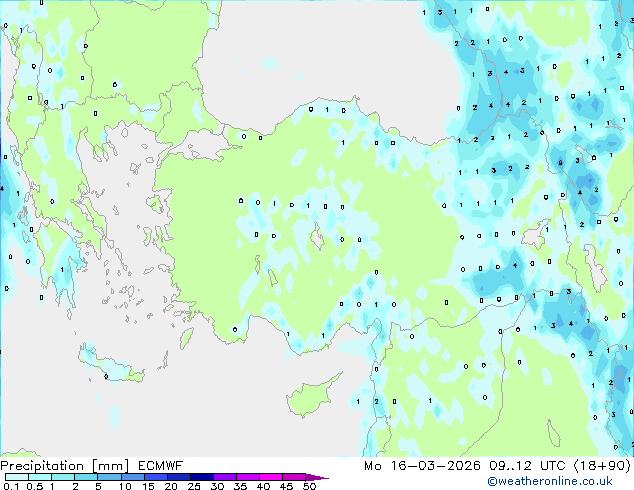Click the '40' legend tick label
The image size is (634, 490).
point(263,486)
